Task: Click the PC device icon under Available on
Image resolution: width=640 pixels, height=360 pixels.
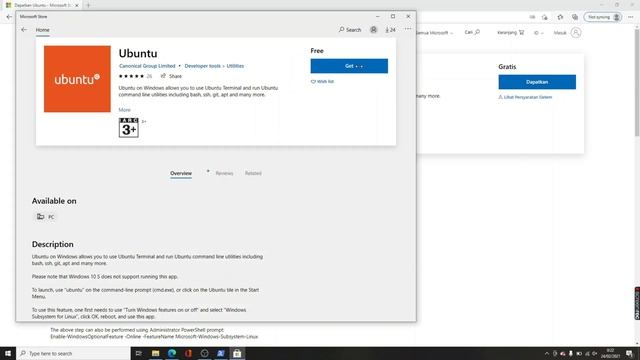Action: click(x=40, y=217)
